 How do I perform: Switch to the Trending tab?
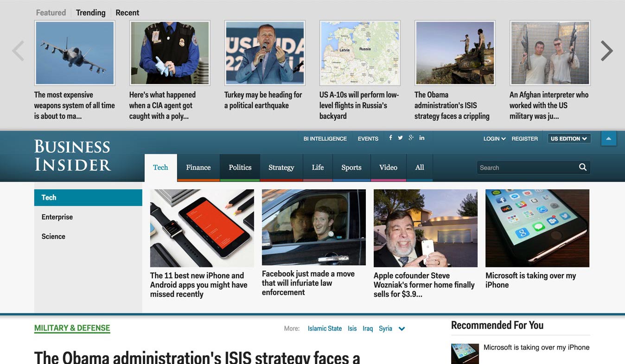(x=90, y=13)
